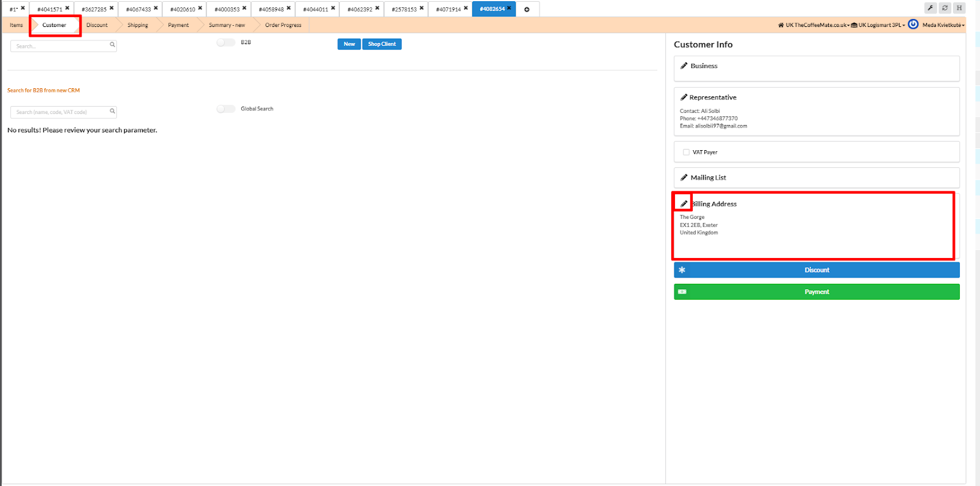Open the Meda Kvietkutė user menu
Screen dimensions: 980x486
(x=943, y=25)
